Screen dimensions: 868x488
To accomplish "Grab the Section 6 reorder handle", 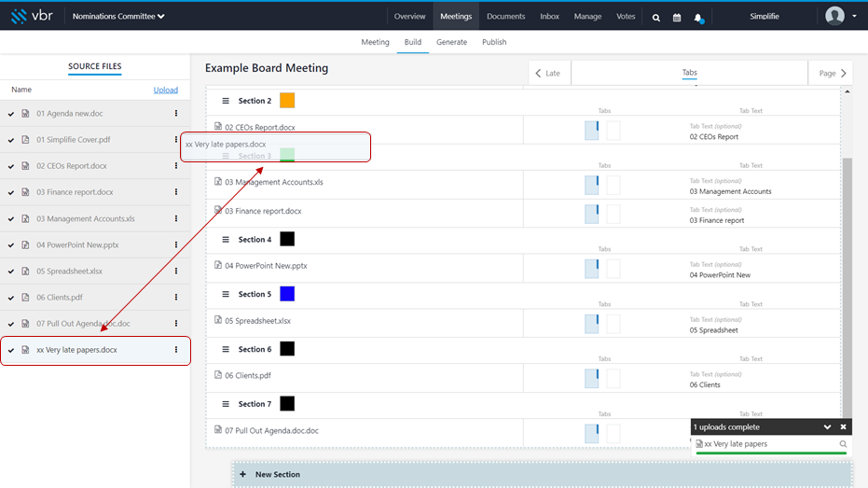I will point(226,349).
